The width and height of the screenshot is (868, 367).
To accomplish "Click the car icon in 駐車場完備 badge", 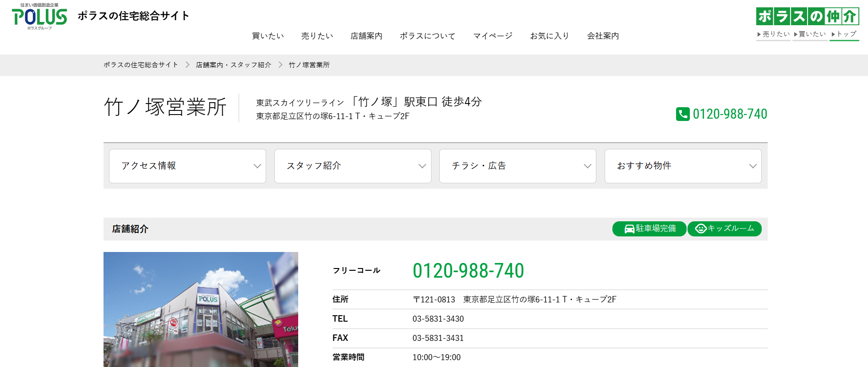I will click(629, 229).
